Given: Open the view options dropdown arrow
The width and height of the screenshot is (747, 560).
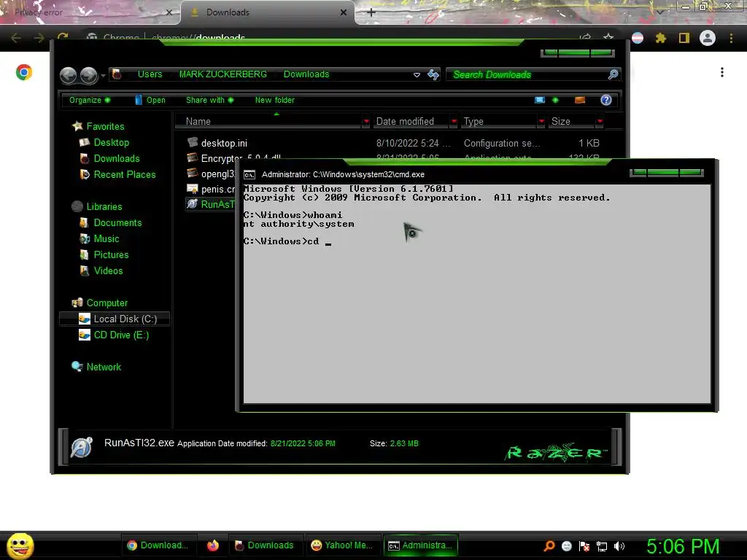Looking at the screenshot, I should [x=555, y=100].
